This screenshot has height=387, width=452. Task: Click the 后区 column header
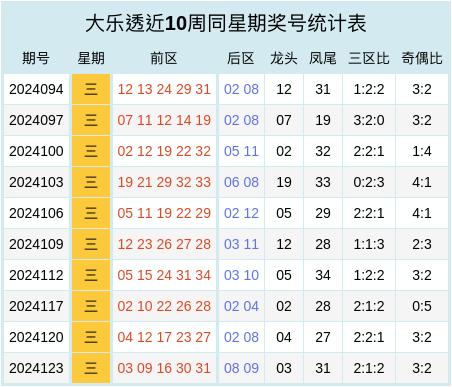pyautogui.click(x=241, y=58)
